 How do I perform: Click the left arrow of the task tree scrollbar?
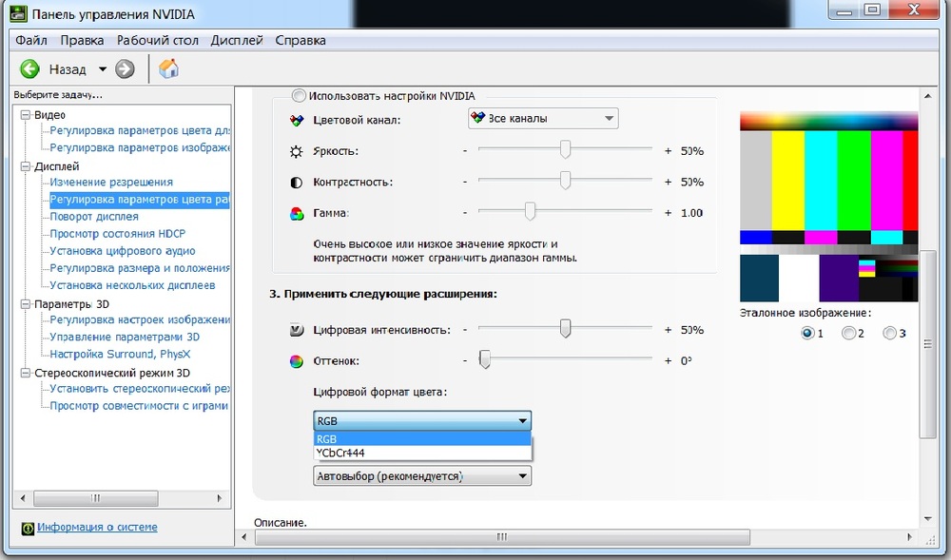click(x=23, y=498)
